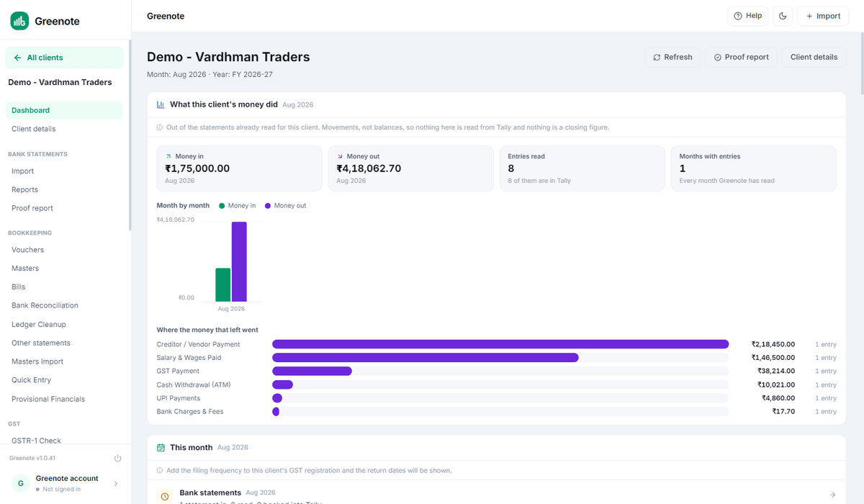Image resolution: width=864 pixels, height=504 pixels.
Task: Open the Proof report button near the header
Action: (x=741, y=57)
